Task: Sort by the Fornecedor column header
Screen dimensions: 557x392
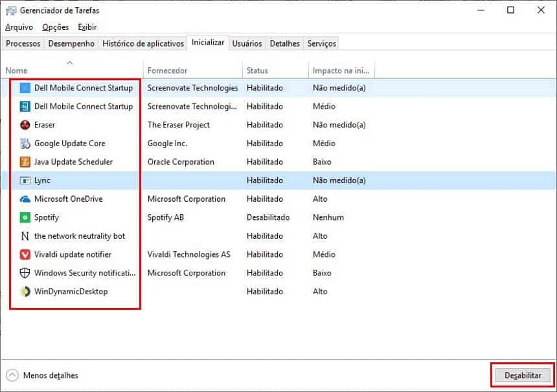Action: (x=192, y=69)
